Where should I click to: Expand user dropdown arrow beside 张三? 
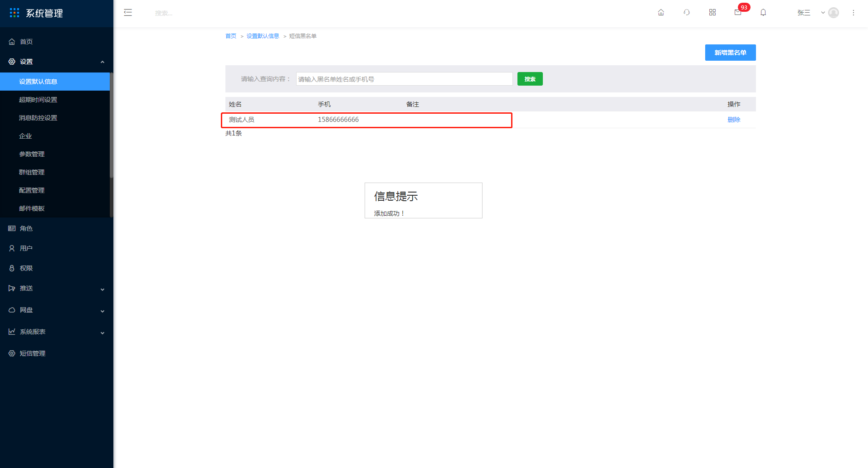[x=823, y=13]
